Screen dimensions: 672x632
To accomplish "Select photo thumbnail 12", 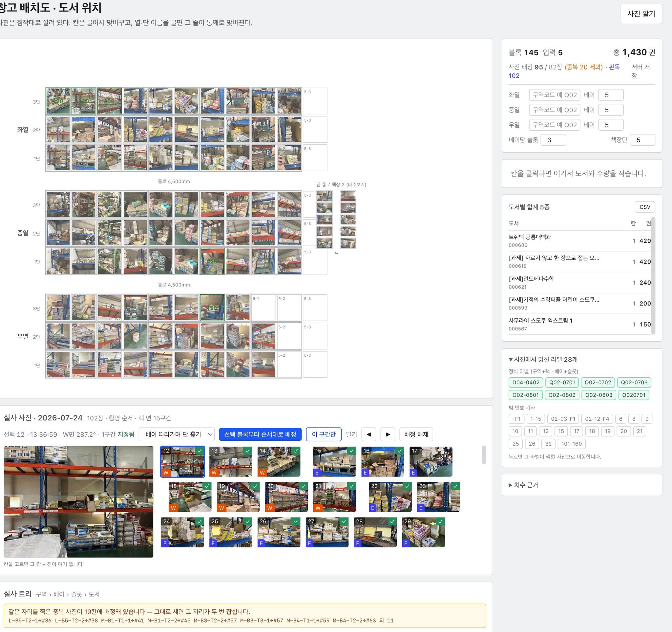I will click(x=182, y=462).
